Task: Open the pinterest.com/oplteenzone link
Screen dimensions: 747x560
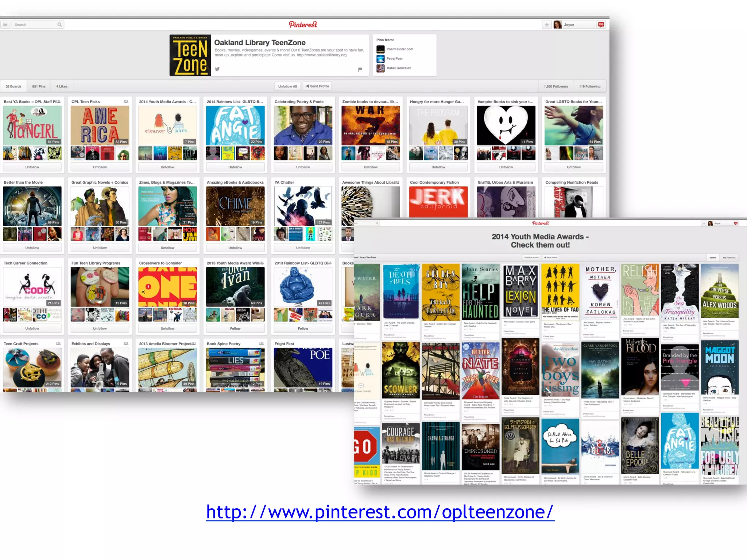Action: click(x=380, y=512)
